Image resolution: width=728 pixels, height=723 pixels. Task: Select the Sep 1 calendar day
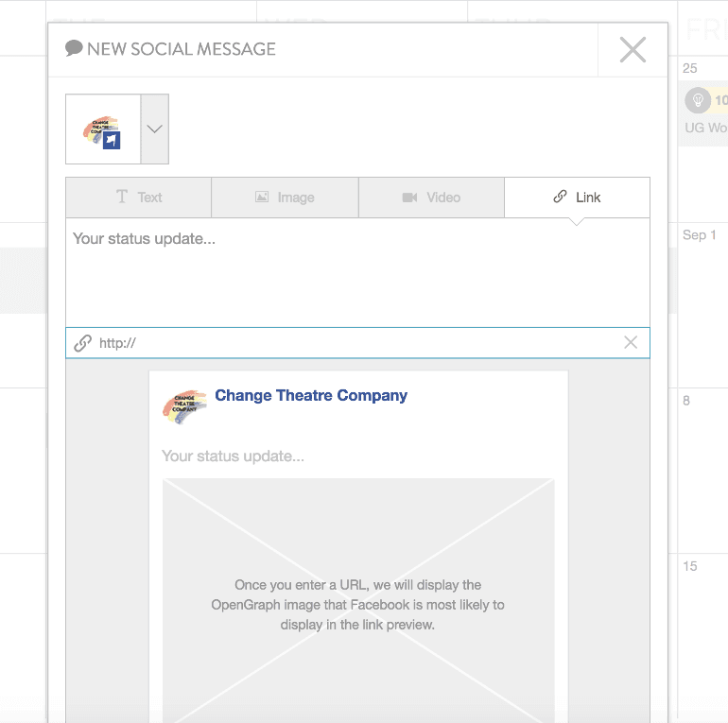point(700,235)
